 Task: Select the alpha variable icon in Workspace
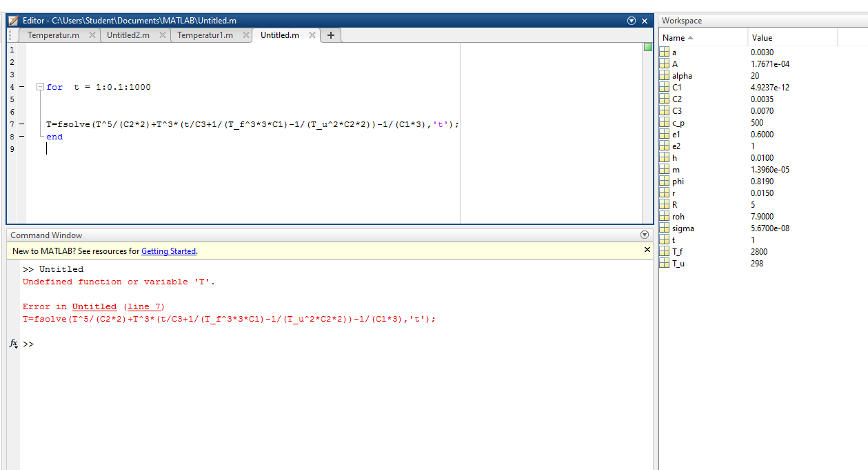665,76
